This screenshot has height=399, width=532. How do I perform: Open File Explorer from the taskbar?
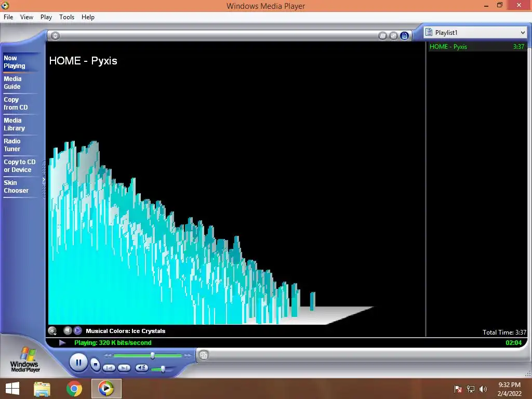pyautogui.click(x=42, y=389)
